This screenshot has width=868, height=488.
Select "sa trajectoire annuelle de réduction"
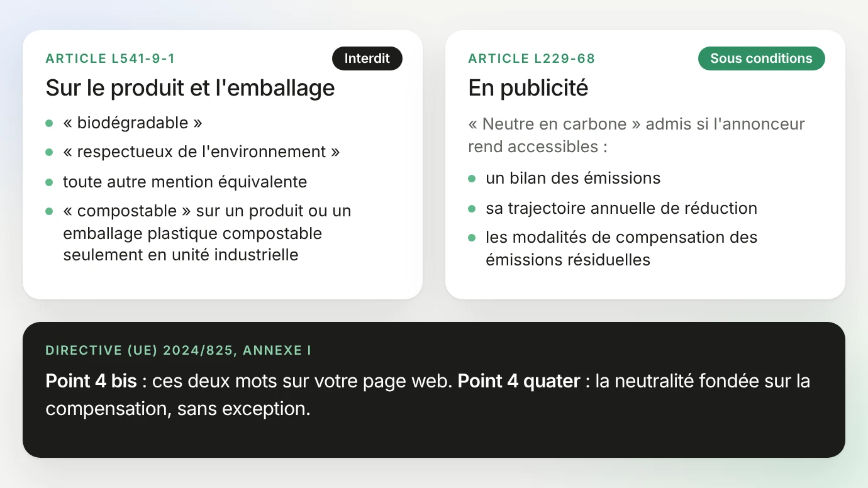tap(621, 208)
